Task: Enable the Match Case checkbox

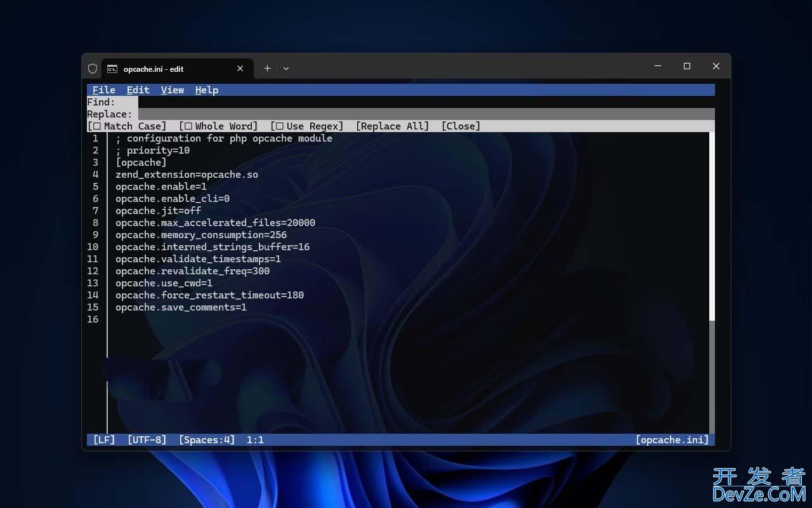Action: click(x=127, y=126)
